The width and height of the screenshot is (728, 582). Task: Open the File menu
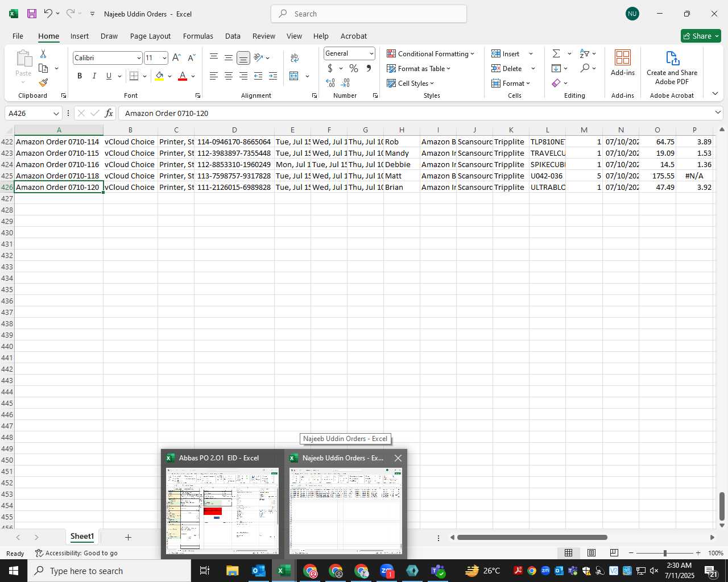point(18,36)
